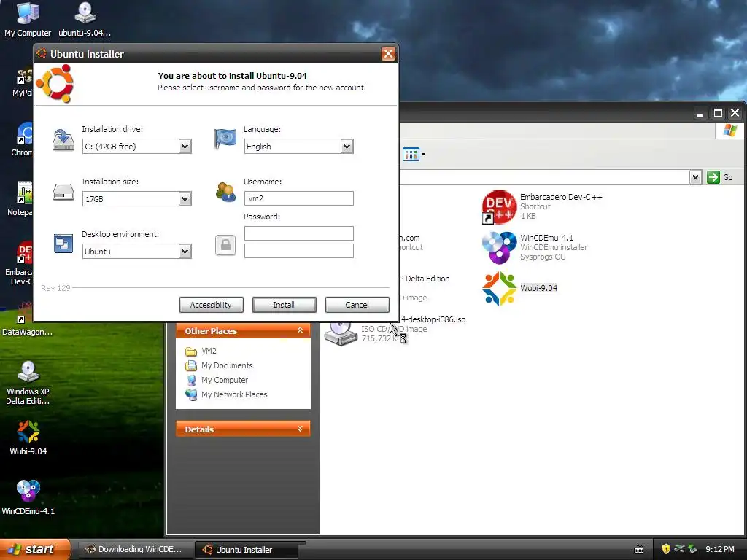The image size is (747, 560).
Task: Click the language flag icon
Action: (225, 139)
